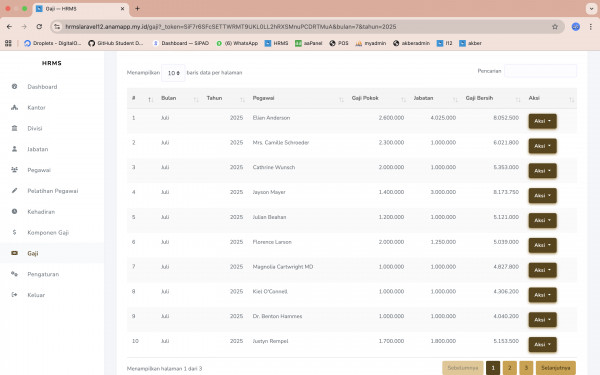Sort table by Pegawai column
Screen dimensions: 600x375
[297, 98]
